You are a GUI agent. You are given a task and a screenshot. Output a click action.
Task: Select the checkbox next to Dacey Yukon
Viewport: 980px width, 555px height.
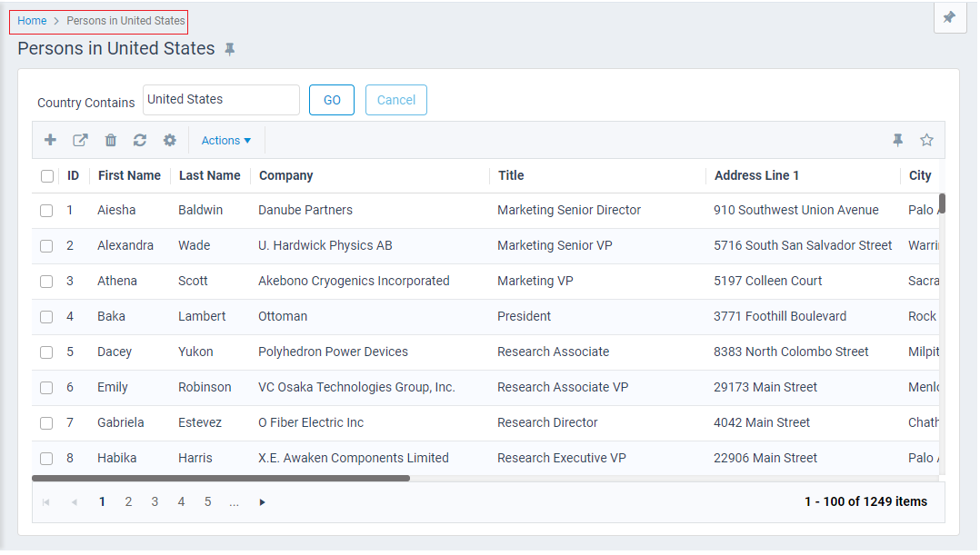pos(46,352)
